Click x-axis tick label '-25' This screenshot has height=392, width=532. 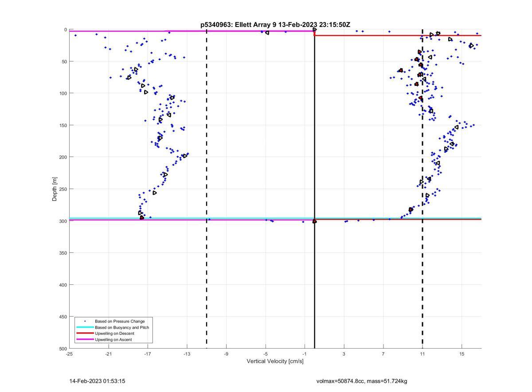[x=69, y=354]
